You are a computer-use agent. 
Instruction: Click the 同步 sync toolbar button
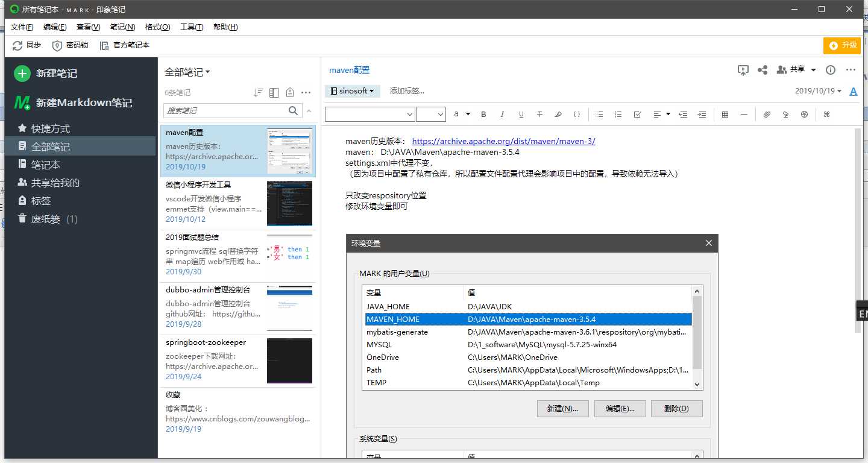pos(27,45)
